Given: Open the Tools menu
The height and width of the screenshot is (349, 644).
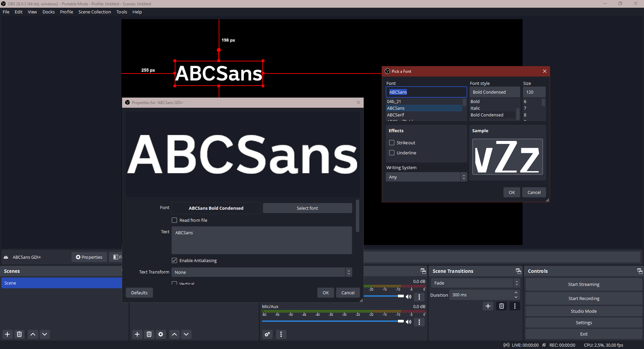Looking at the screenshot, I should [122, 12].
